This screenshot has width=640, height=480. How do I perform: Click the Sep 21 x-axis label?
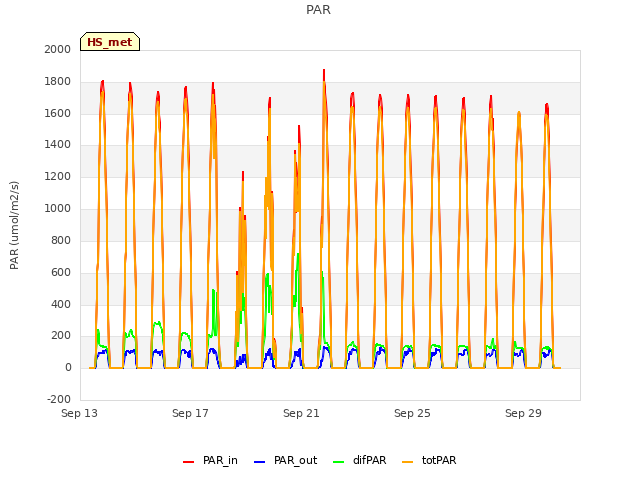click(301, 413)
